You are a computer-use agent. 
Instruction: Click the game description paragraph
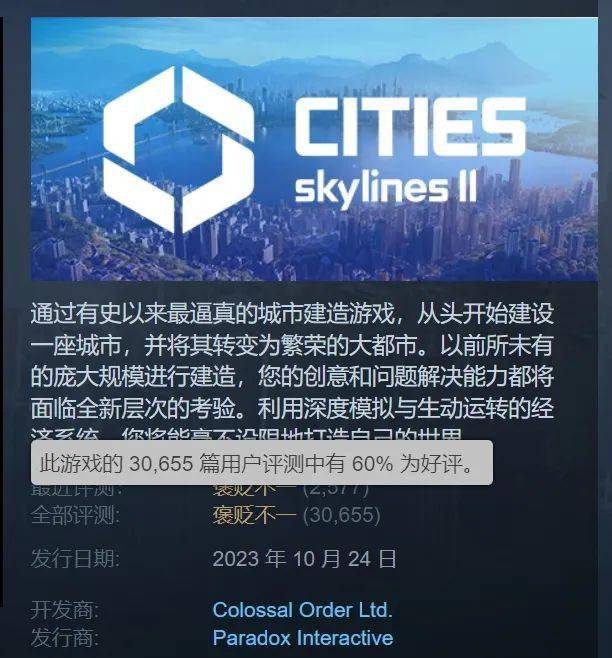coord(293,369)
